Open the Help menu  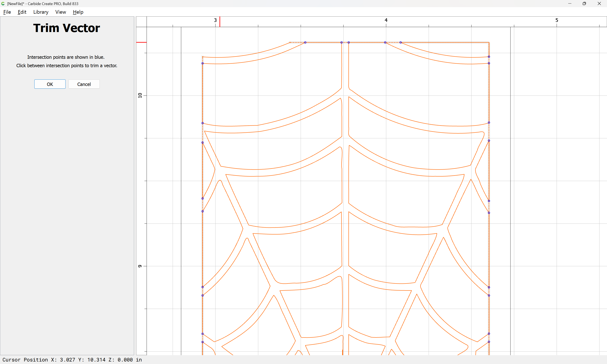tap(78, 12)
